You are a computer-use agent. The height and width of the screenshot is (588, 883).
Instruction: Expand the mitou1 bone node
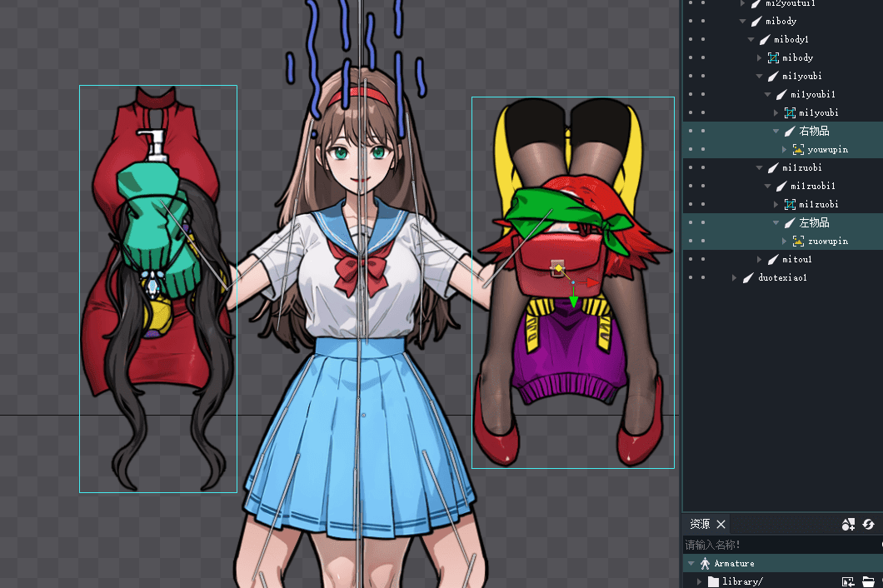click(x=759, y=260)
